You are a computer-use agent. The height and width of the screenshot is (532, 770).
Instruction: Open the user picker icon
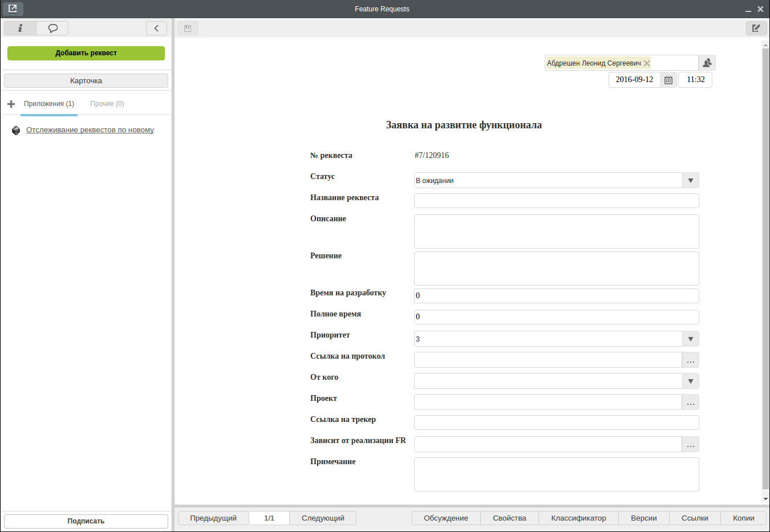[707, 63]
